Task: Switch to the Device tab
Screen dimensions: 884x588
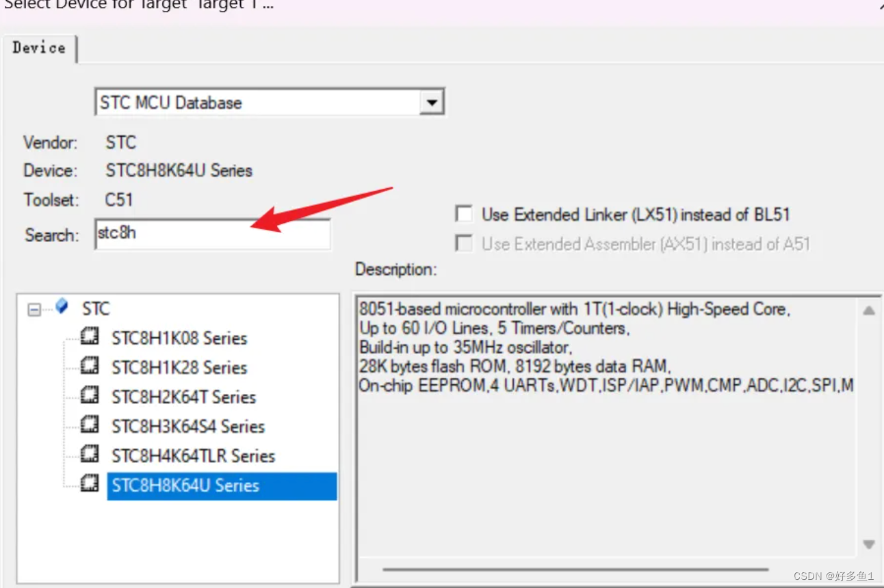Action: [x=39, y=48]
